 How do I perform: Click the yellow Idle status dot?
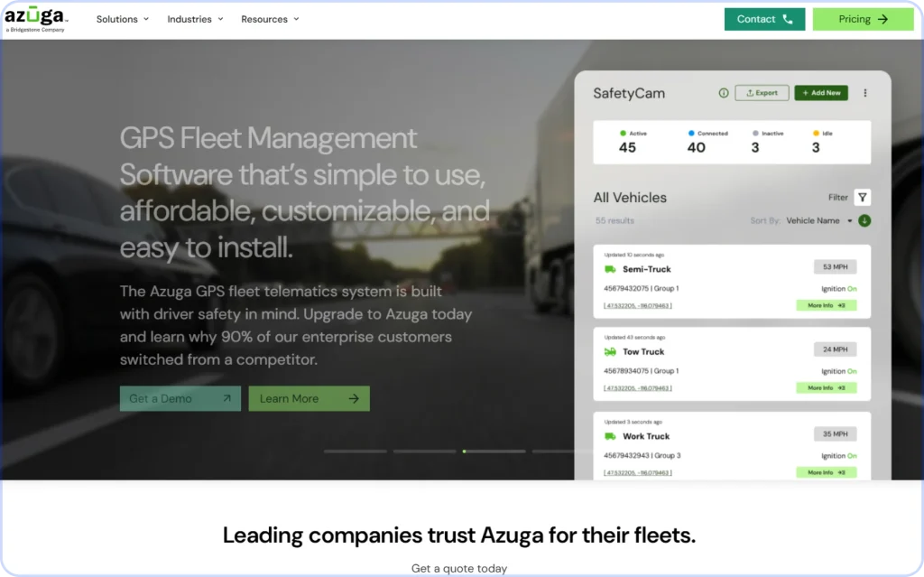pyautogui.click(x=816, y=134)
